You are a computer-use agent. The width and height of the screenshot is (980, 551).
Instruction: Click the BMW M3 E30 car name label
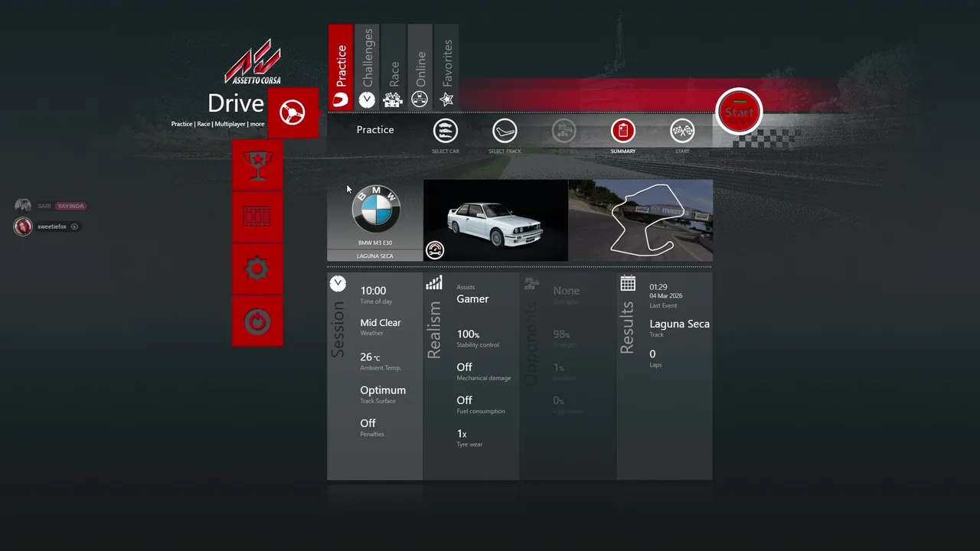(x=375, y=243)
